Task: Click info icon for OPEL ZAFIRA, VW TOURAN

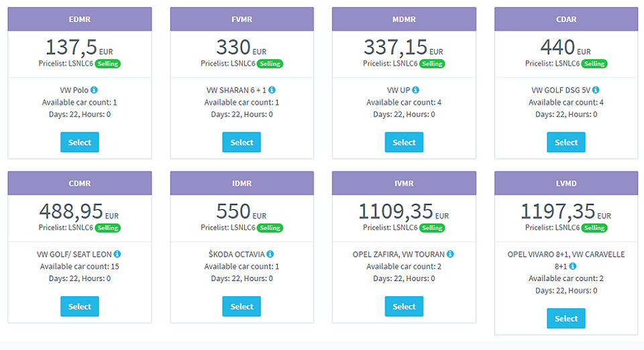Action: click(x=450, y=254)
